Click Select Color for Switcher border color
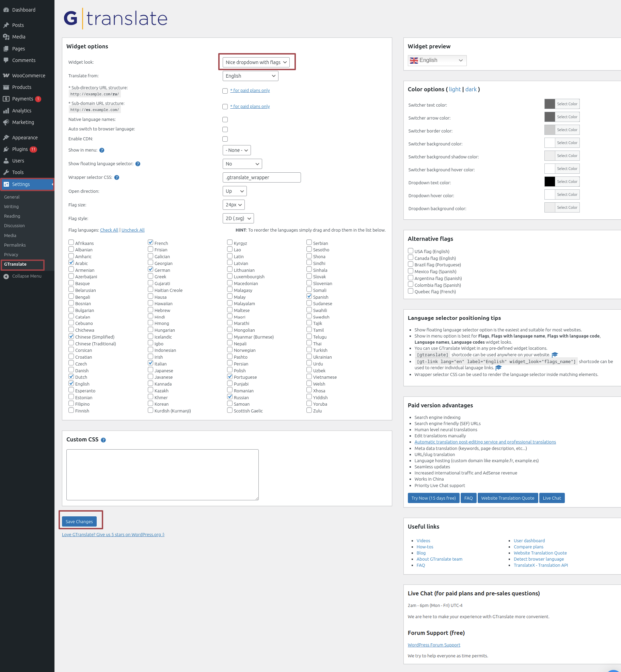Viewport: 621px width, 672px height. (x=567, y=130)
